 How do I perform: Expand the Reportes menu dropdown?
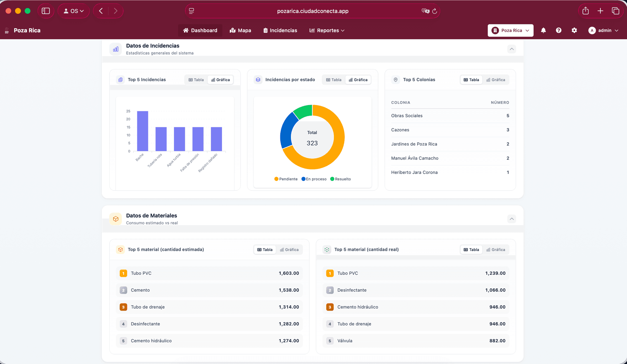pyautogui.click(x=327, y=30)
